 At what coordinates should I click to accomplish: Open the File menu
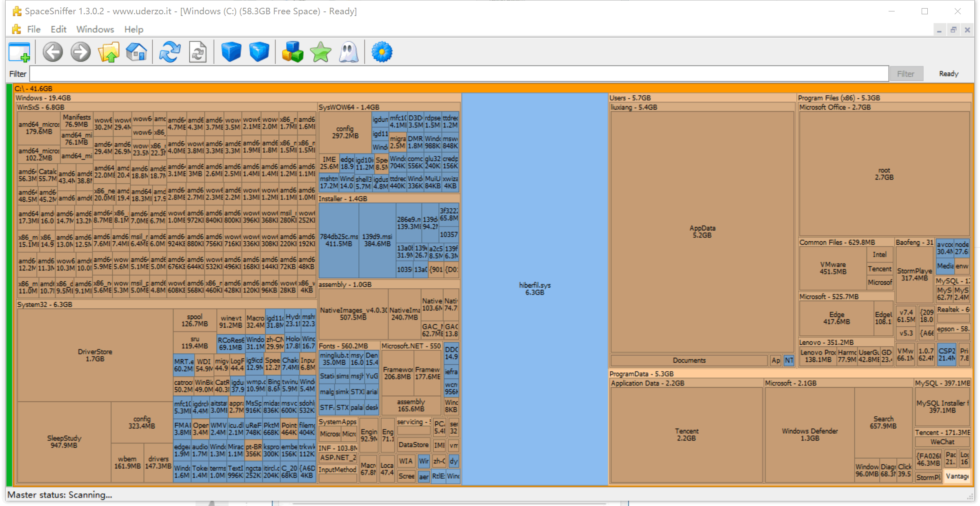[33, 29]
